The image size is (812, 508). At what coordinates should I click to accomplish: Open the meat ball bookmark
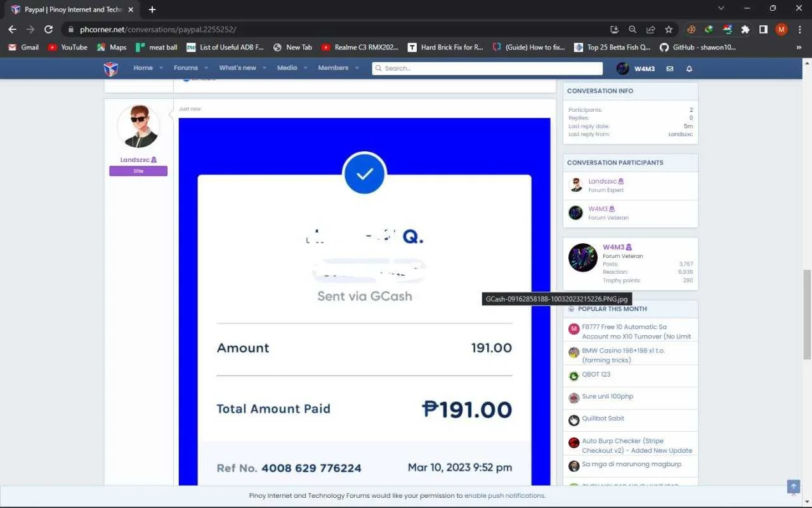coord(157,47)
